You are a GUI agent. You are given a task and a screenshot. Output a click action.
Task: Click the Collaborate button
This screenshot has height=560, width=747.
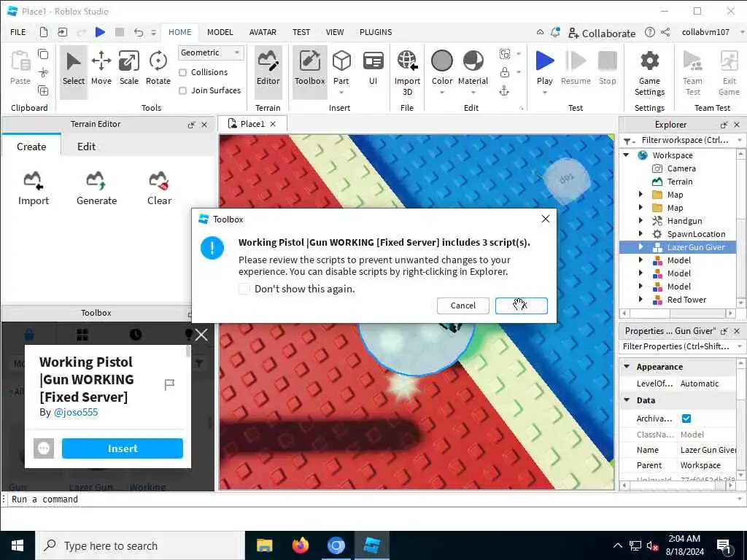click(x=602, y=34)
